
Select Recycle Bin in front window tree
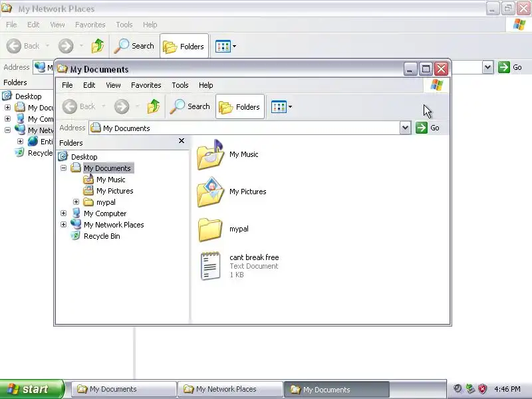[x=102, y=236]
